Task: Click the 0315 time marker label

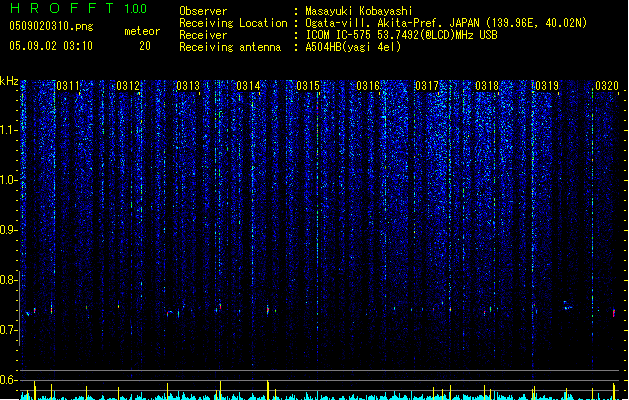Action: coord(308,86)
